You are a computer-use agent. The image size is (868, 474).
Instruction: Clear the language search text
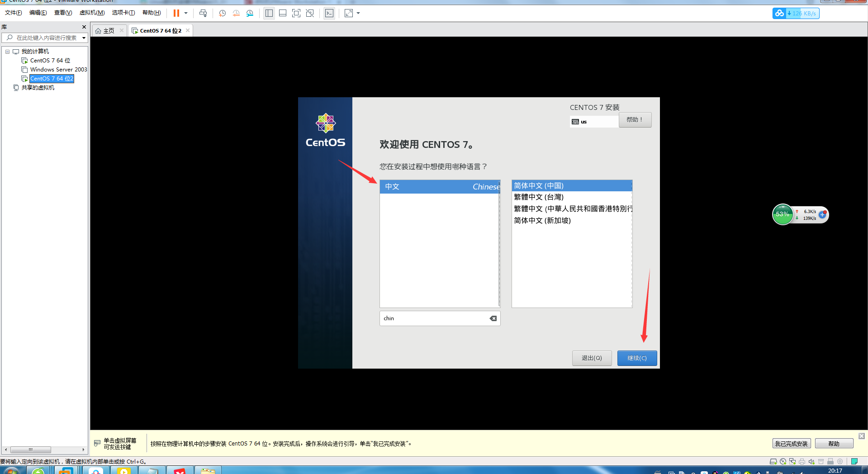(493, 318)
